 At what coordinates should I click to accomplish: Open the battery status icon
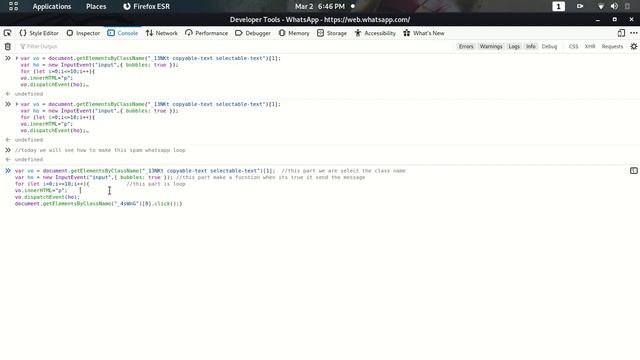tap(627, 7)
